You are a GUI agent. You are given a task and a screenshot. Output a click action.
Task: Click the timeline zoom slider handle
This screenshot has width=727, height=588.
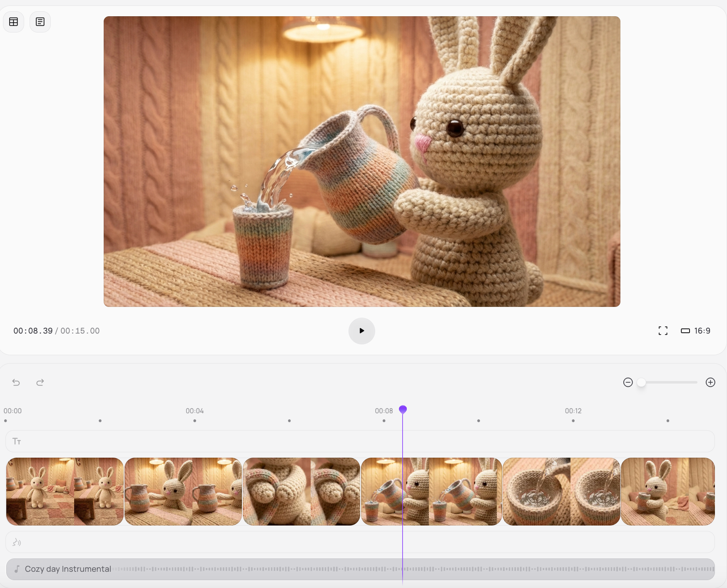[x=641, y=382]
